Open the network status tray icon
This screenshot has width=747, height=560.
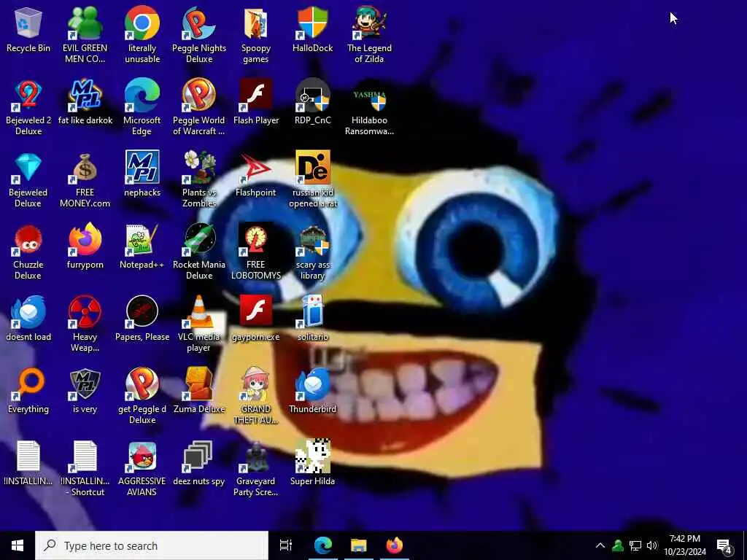[635, 545]
